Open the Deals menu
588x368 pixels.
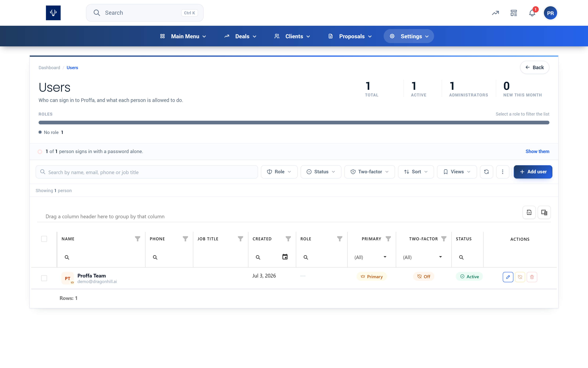click(x=241, y=36)
